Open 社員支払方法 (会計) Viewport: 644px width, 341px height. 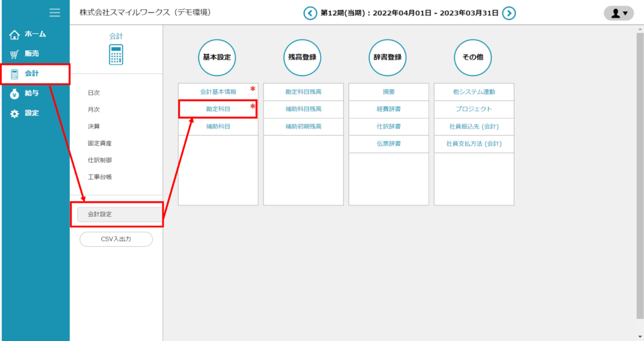(474, 144)
